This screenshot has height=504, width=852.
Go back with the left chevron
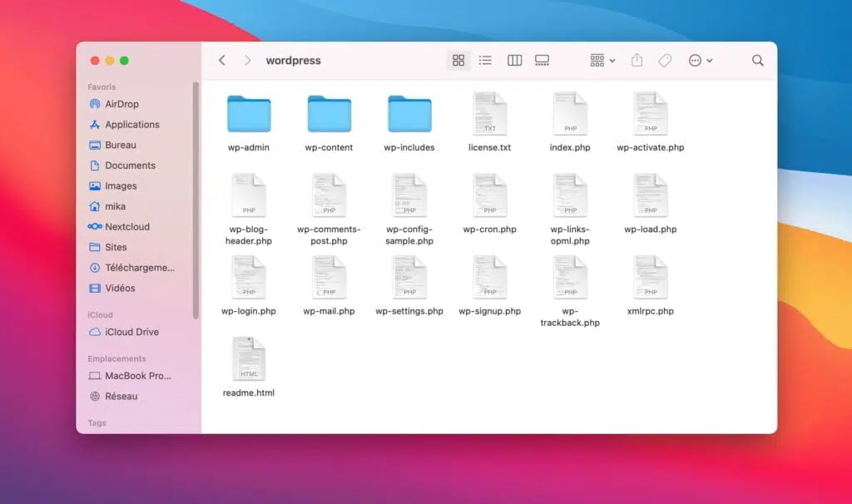tap(221, 61)
